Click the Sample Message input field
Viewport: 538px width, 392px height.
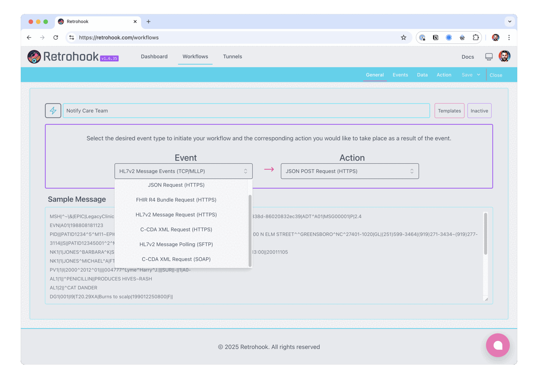(x=269, y=256)
